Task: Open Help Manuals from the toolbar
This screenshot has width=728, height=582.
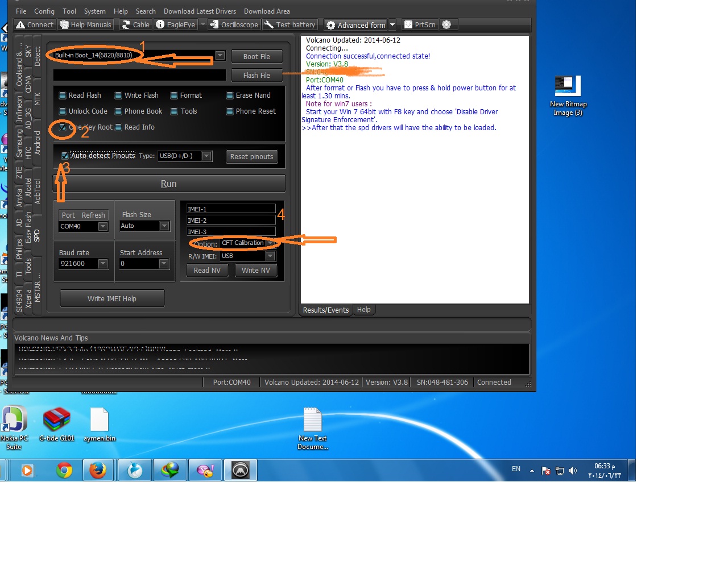Action: click(86, 25)
